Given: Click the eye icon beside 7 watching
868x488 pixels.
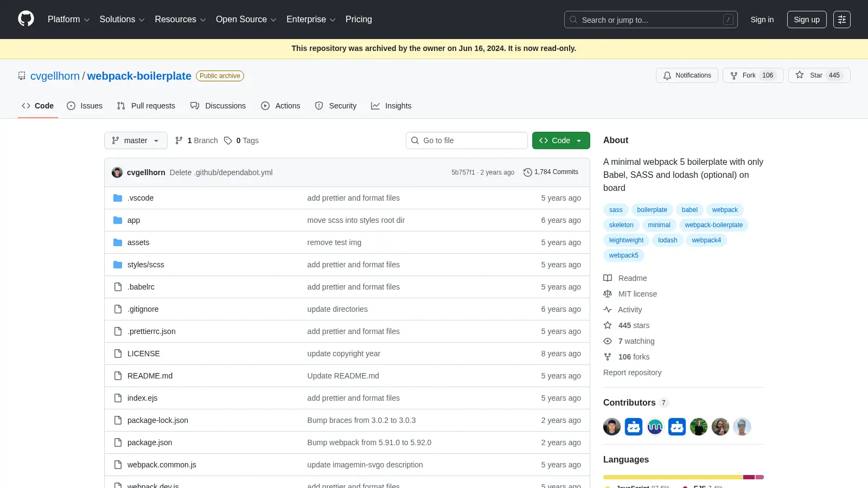Looking at the screenshot, I should pos(608,341).
